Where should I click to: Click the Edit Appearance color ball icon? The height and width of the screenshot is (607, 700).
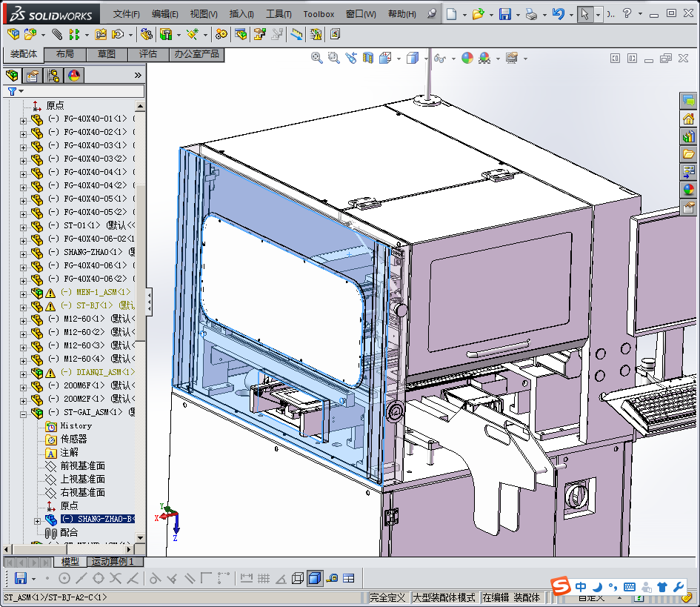point(467,58)
